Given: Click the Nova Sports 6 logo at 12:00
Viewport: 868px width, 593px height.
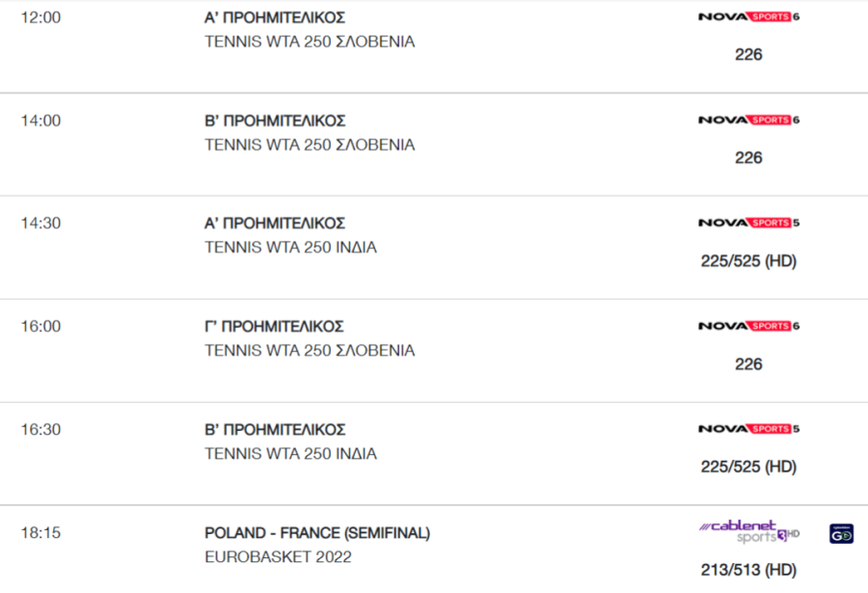Looking at the screenshot, I should 748,16.
